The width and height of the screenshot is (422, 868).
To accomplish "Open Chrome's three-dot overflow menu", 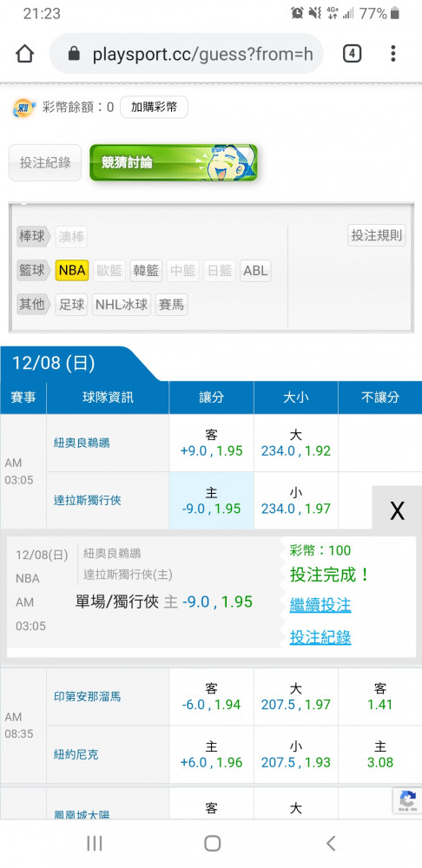I will pyautogui.click(x=392, y=54).
